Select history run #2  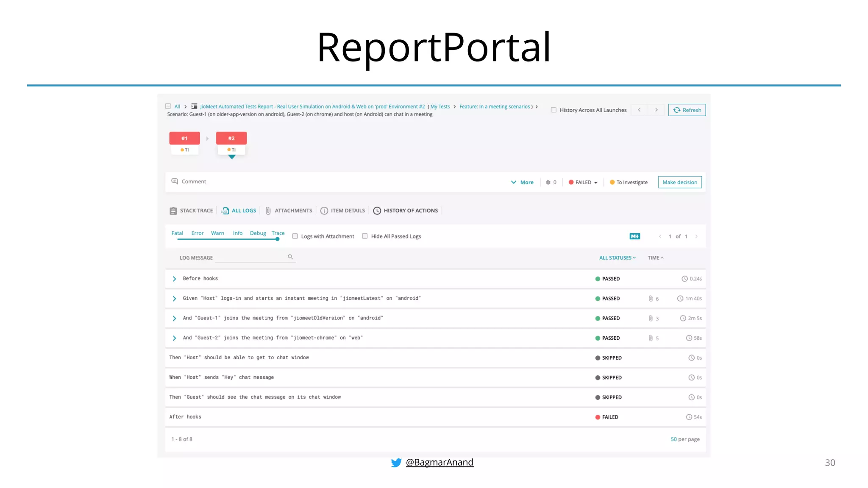pyautogui.click(x=231, y=138)
